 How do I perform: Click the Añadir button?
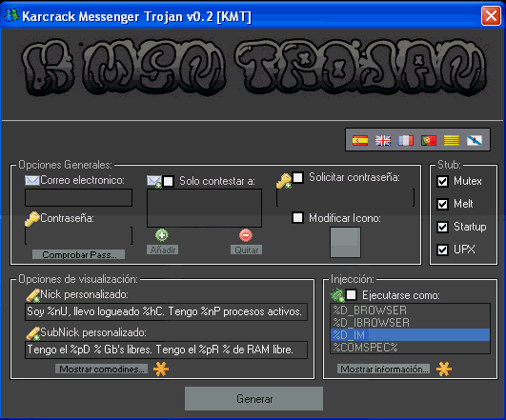[x=162, y=250]
